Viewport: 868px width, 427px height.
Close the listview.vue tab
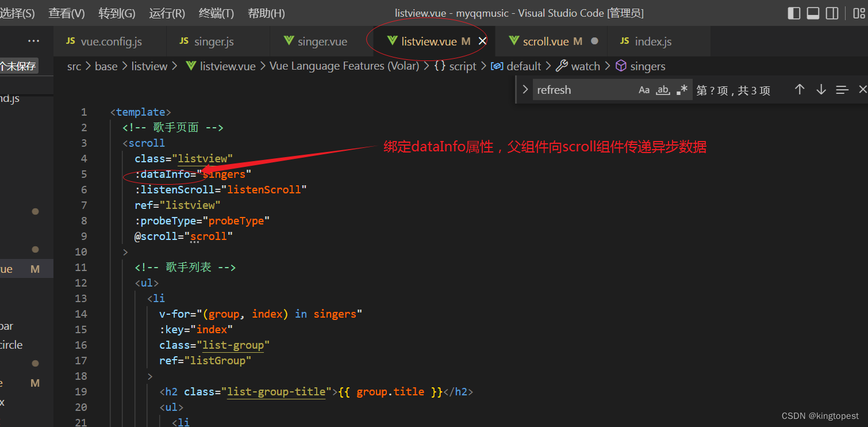pyautogui.click(x=482, y=41)
